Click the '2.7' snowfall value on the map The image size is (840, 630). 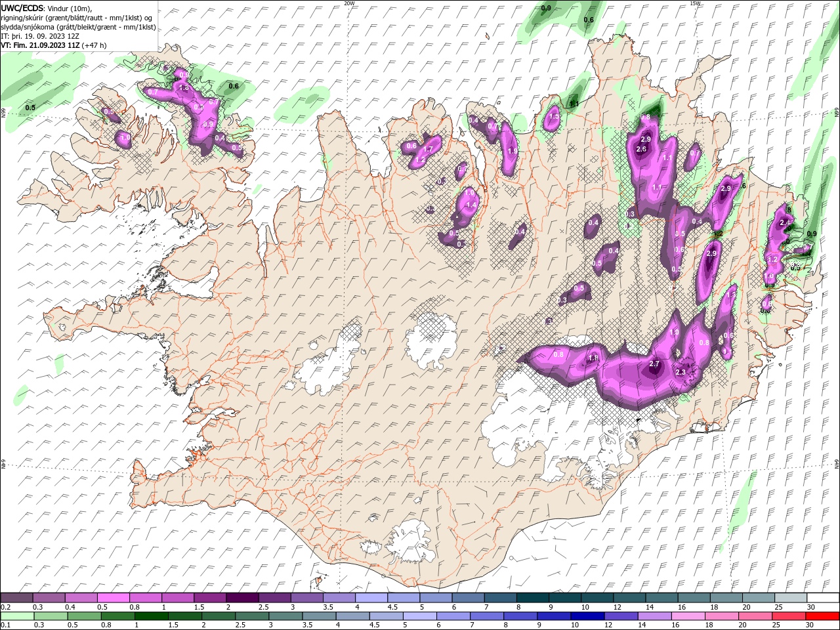coord(654,364)
